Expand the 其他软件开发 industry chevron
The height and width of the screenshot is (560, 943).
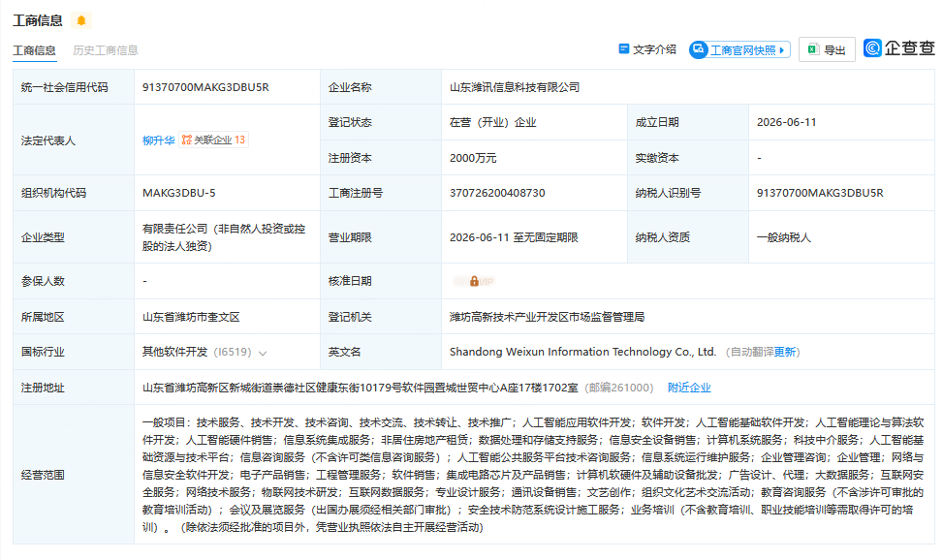(x=263, y=353)
